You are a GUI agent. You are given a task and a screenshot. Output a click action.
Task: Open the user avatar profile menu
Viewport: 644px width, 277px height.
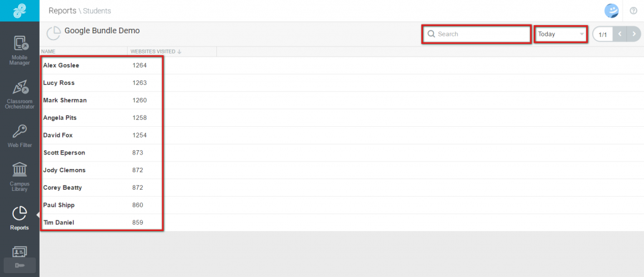pyautogui.click(x=611, y=11)
